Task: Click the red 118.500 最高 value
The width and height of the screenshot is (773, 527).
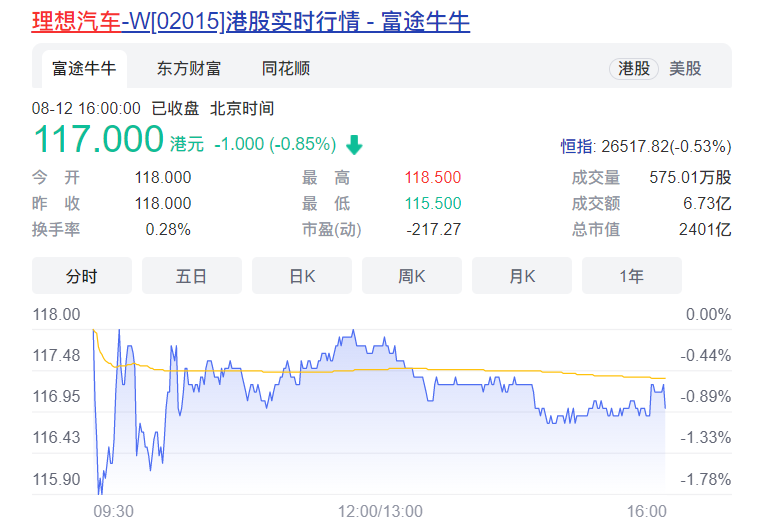Action: (433, 178)
